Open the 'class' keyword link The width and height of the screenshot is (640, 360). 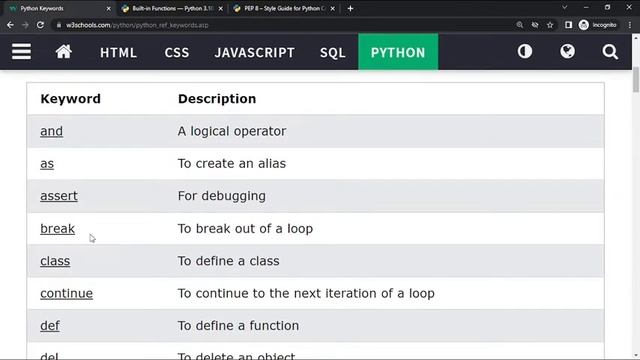click(55, 261)
